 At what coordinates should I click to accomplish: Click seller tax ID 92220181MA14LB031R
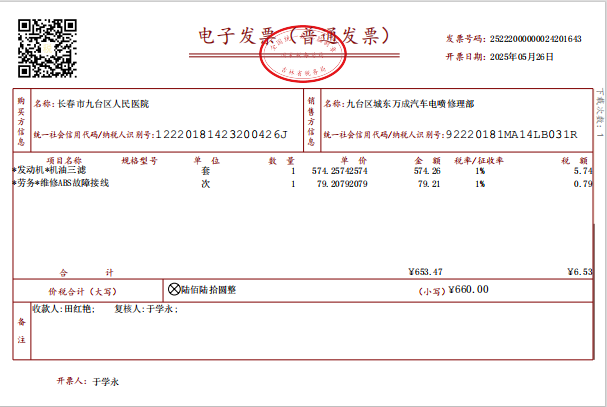(x=511, y=134)
